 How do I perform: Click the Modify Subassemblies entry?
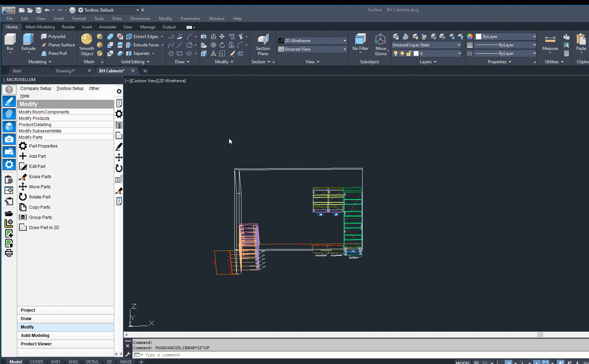coord(40,131)
